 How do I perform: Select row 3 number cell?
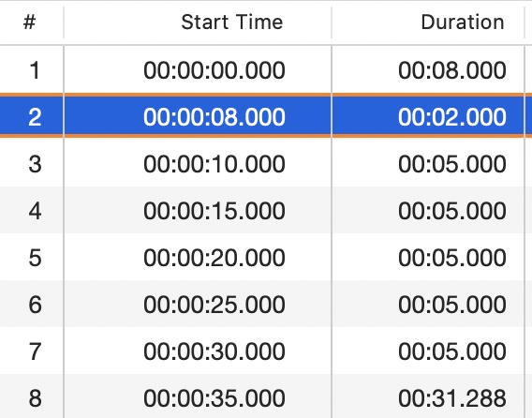[x=35, y=164]
